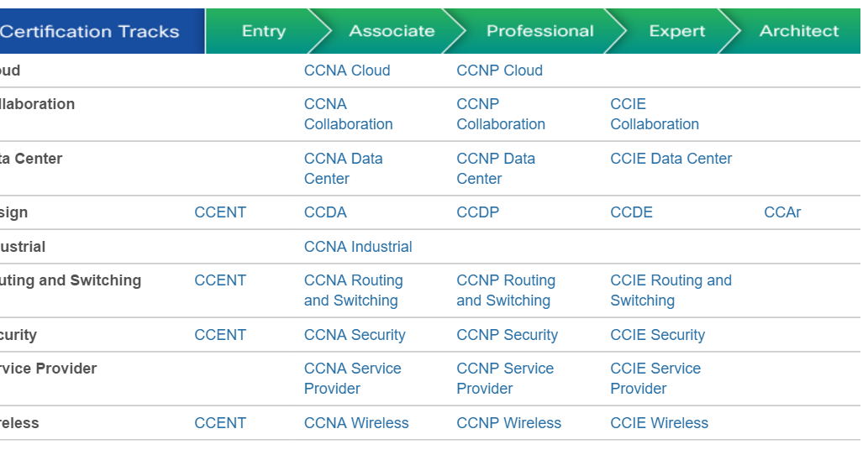This screenshot has width=868, height=455.
Task: Click the CCNA Collaboration link
Action: coord(348,114)
